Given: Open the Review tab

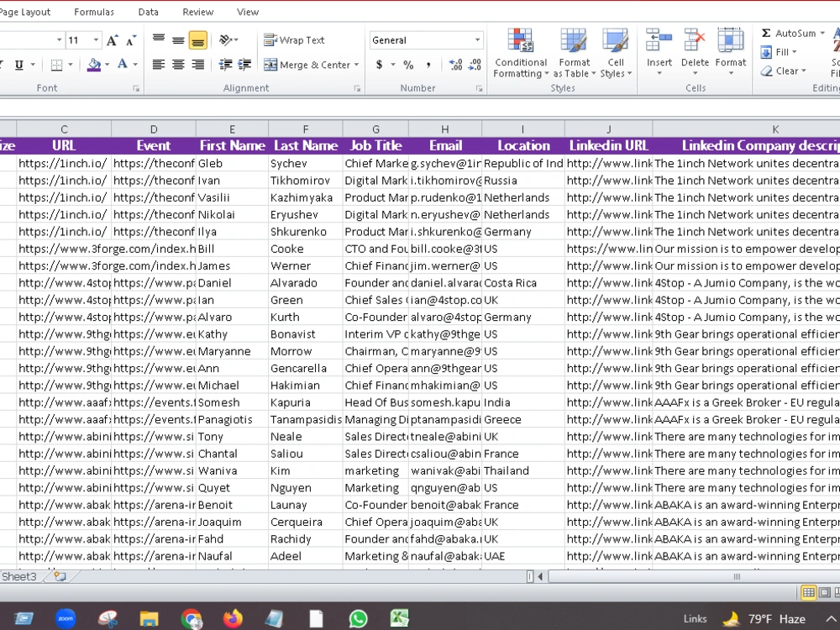Looking at the screenshot, I should 197,12.
